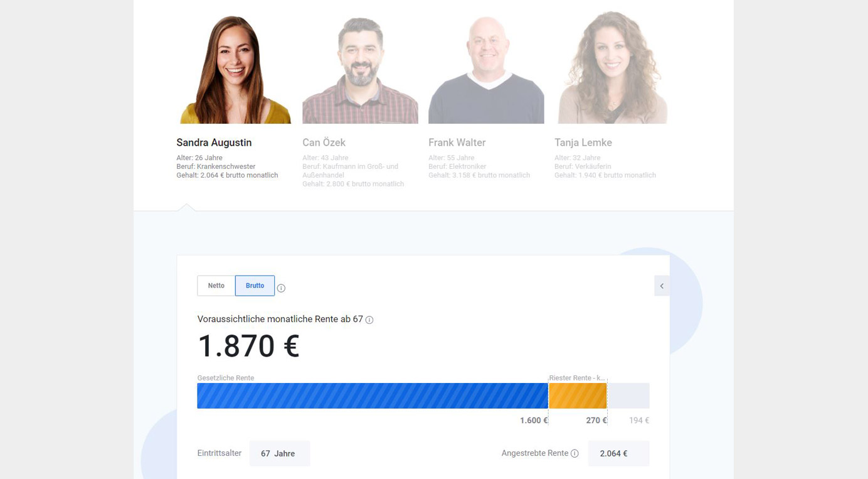
Task: Click the name Can Özek
Action: (324, 143)
